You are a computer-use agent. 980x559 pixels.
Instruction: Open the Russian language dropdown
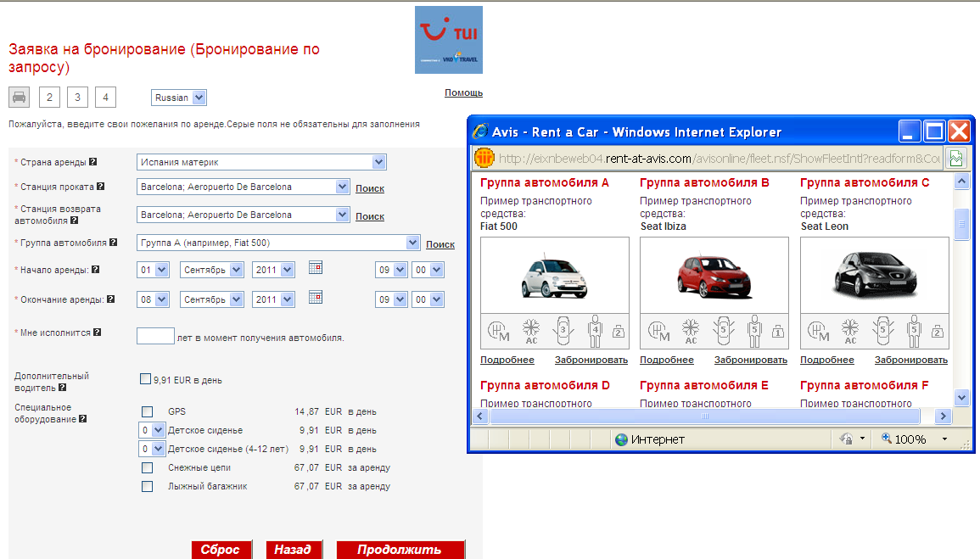(x=179, y=98)
